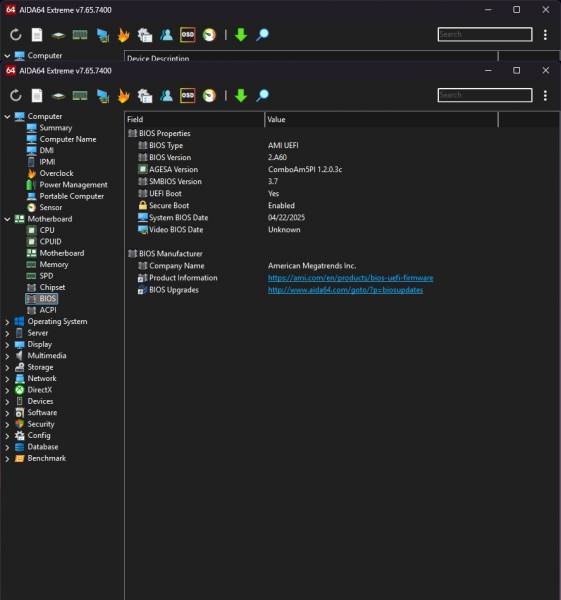The width and height of the screenshot is (561, 600).
Task: Expand the Operating System tree node
Action: point(7,322)
